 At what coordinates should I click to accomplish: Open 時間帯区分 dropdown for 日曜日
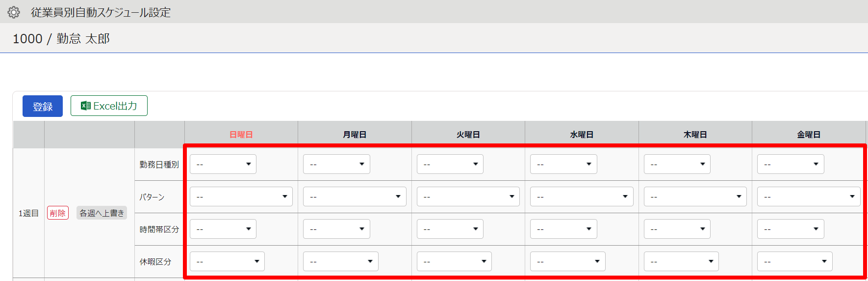(x=223, y=229)
